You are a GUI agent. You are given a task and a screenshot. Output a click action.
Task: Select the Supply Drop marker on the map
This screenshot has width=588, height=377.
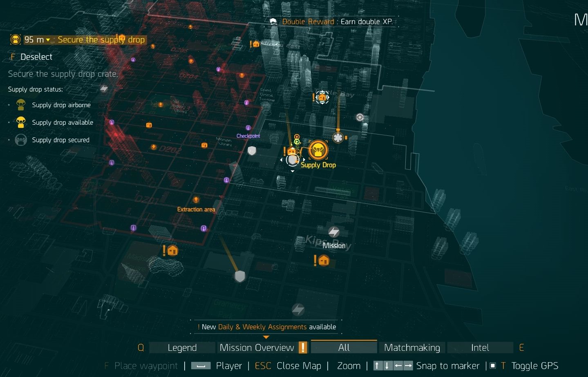(x=318, y=150)
